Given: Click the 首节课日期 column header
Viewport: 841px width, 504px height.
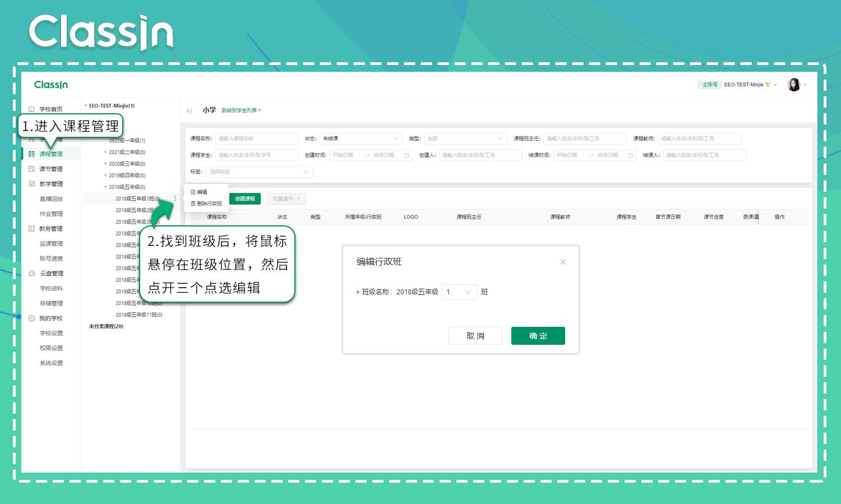Looking at the screenshot, I should tap(668, 217).
